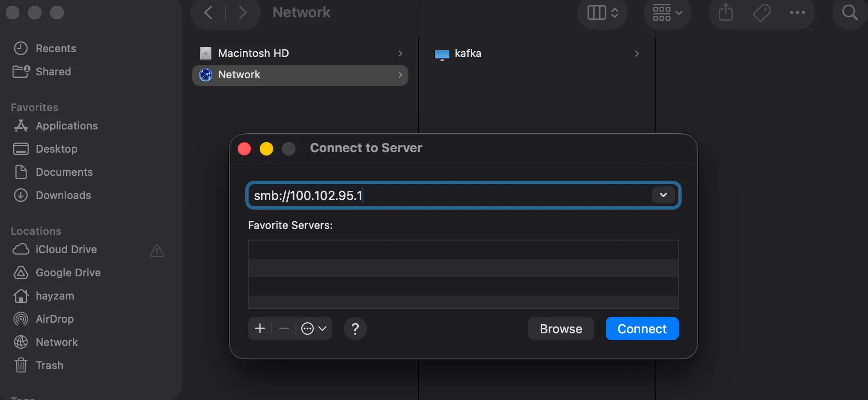Select the Network row in column view

click(300, 75)
